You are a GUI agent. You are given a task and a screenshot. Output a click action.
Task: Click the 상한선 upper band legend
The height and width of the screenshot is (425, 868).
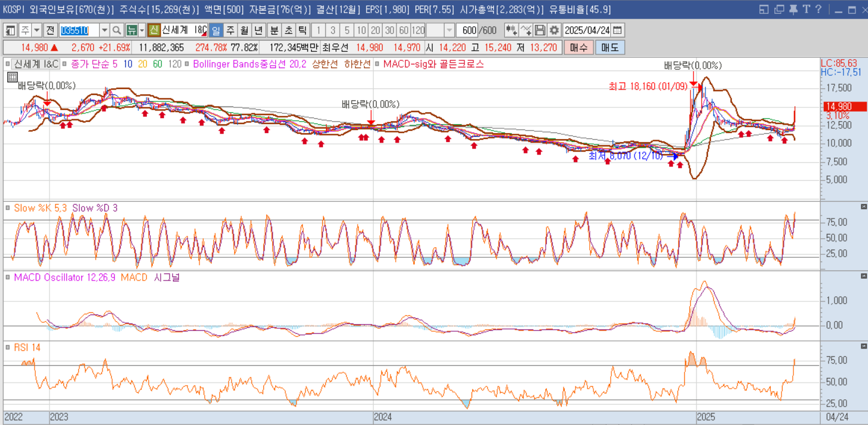325,63
